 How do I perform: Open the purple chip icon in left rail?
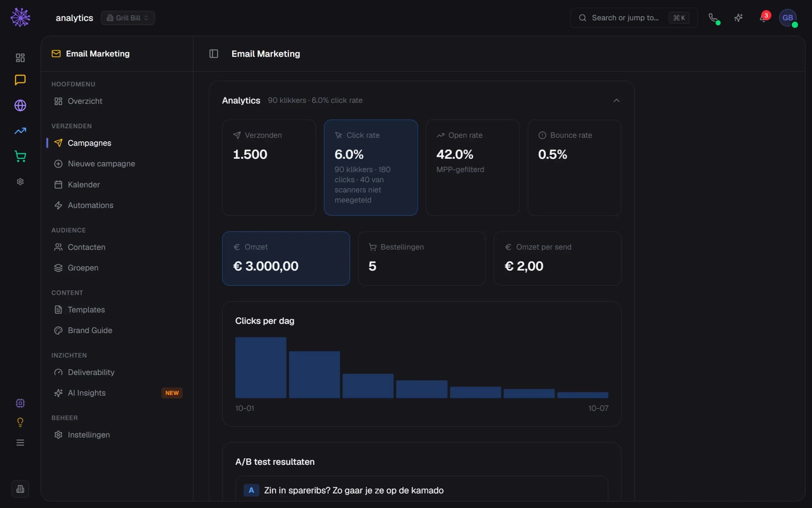coord(20,403)
